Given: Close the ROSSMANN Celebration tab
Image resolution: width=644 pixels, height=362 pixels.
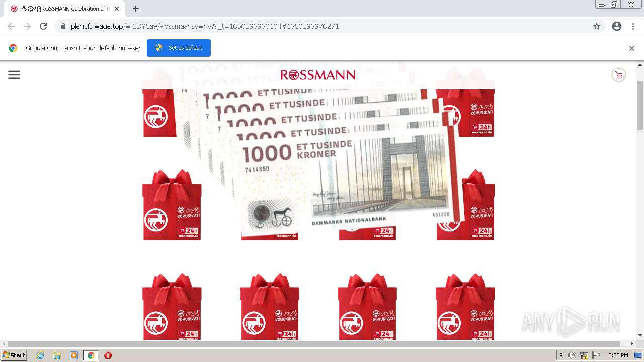Looking at the screenshot, I should 117,9.
